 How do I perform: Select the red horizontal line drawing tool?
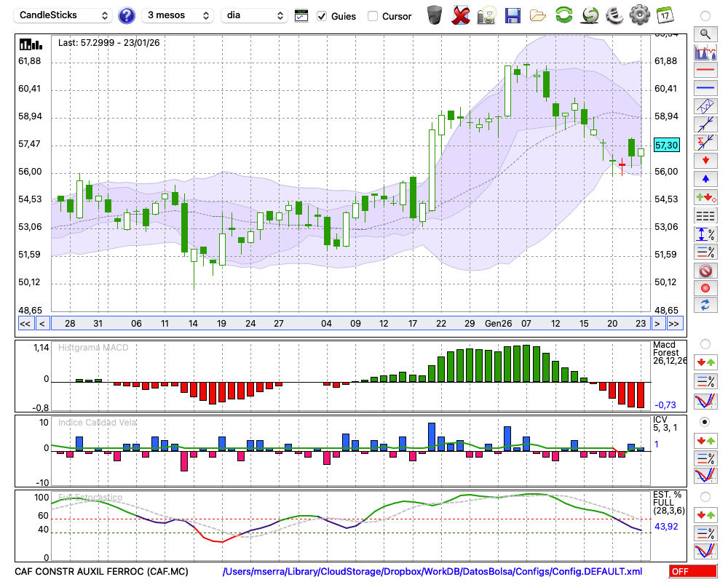705,71
